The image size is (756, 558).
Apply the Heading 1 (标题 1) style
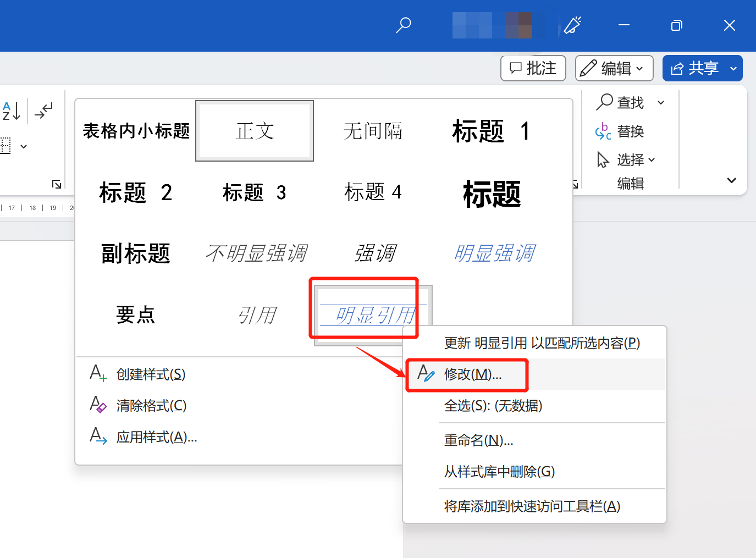(x=491, y=131)
